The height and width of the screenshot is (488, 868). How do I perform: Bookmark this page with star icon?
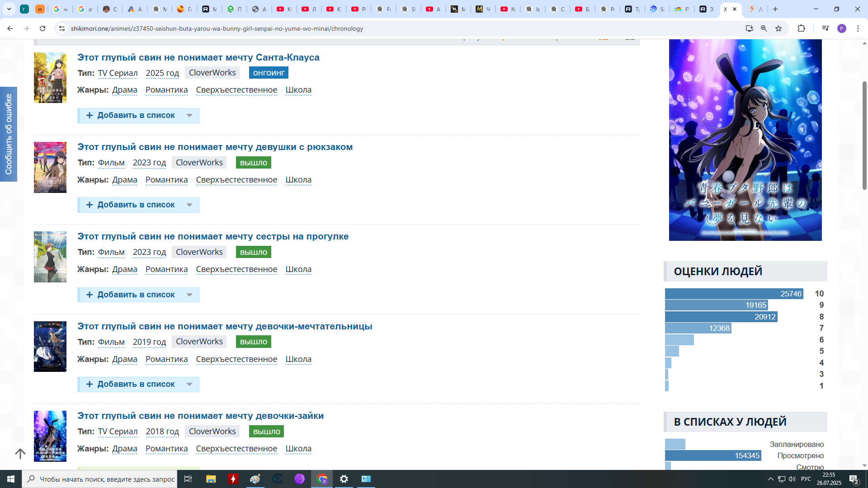point(778,28)
